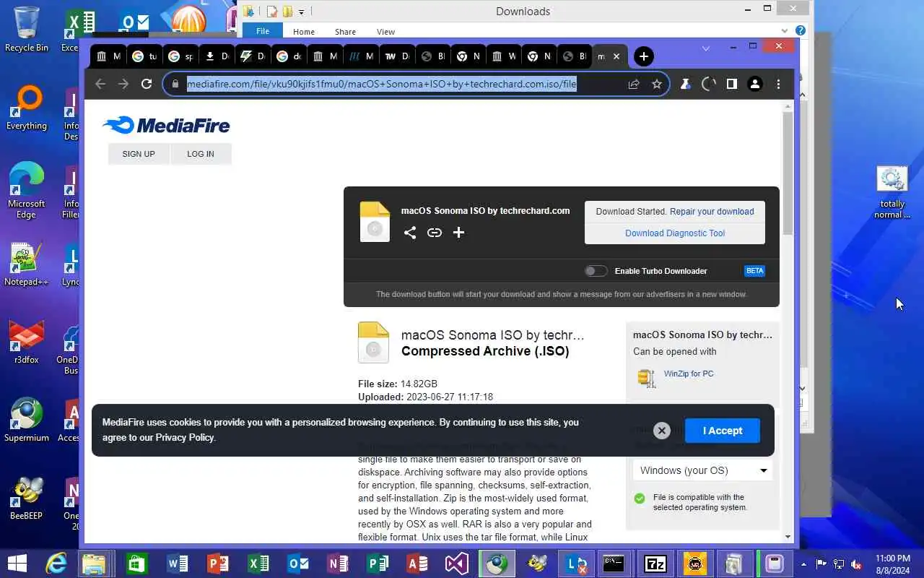924x578 pixels.
Task: Click I Accept on cookie banner
Action: pos(723,431)
